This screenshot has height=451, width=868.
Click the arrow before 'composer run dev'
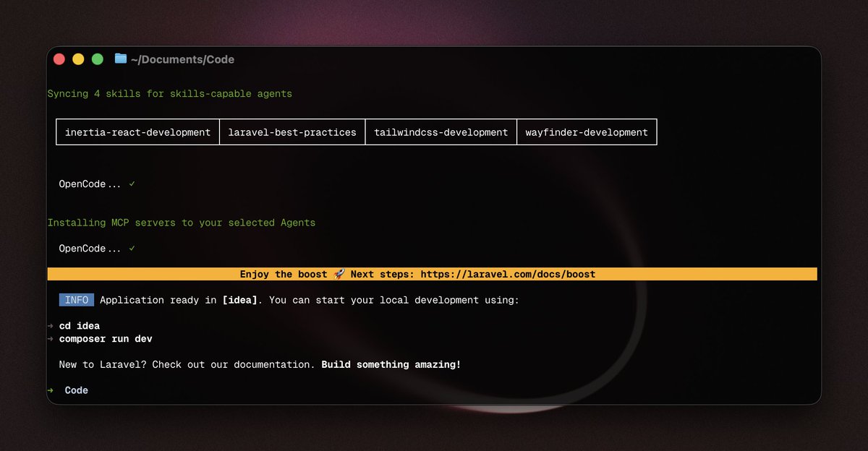coord(51,339)
